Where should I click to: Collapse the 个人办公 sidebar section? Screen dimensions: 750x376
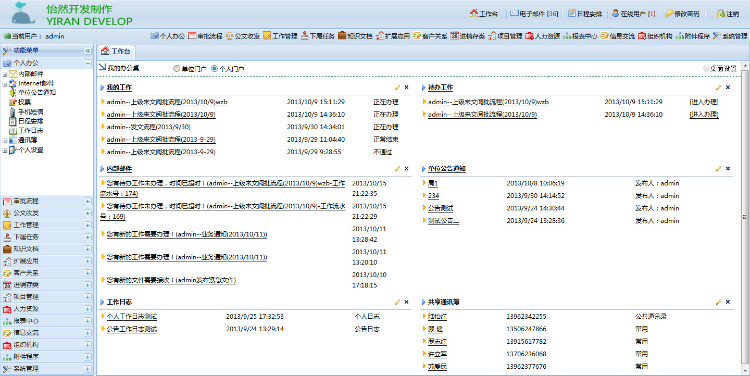coord(88,63)
